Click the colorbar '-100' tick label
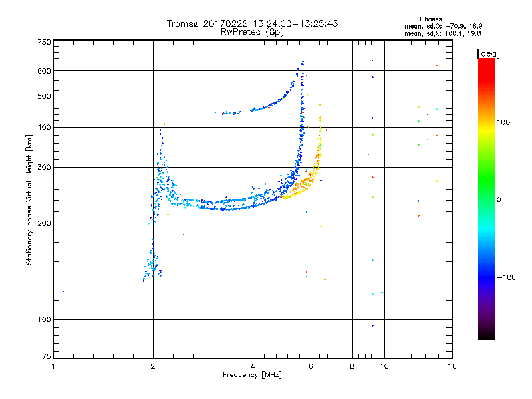 pyautogui.click(x=506, y=277)
